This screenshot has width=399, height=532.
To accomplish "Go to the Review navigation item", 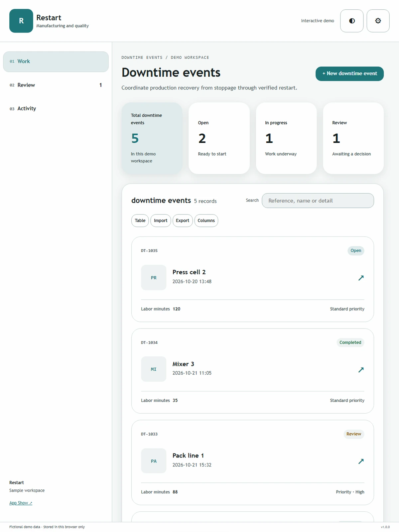I will coord(56,85).
